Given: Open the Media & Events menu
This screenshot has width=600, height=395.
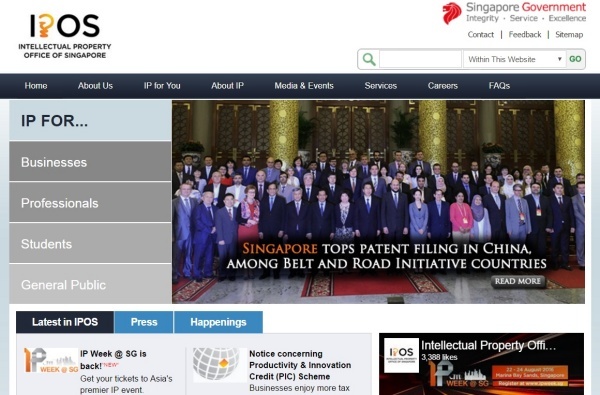Looking at the screenshot, I should point(304,86).
